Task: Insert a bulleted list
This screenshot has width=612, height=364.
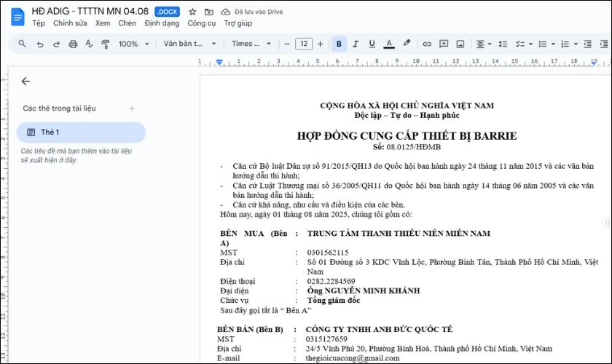Action: [543, 44]
